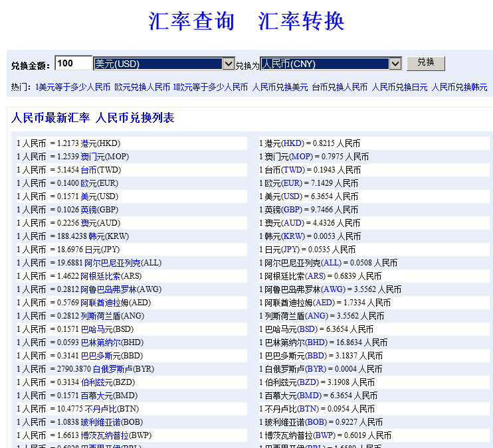Click the KRW code link in right column
This screenshot has width=493, height=448.
293,236
